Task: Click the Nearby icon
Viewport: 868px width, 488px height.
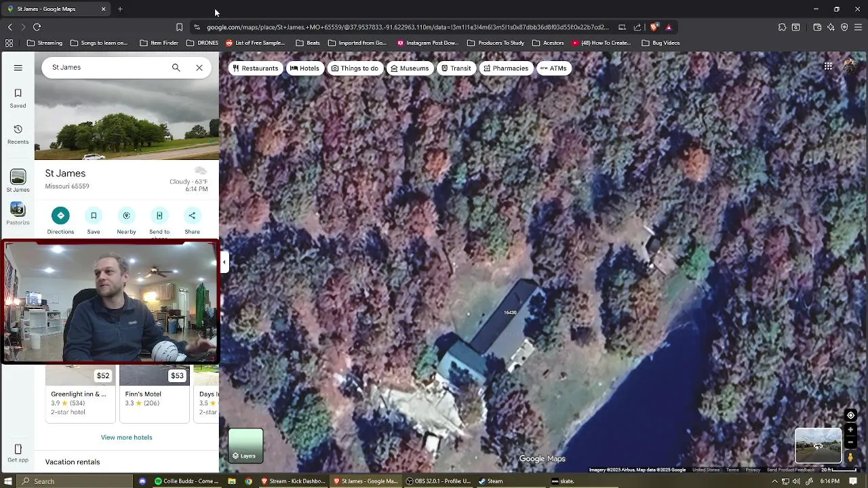Action: click(x=126, y=216)
